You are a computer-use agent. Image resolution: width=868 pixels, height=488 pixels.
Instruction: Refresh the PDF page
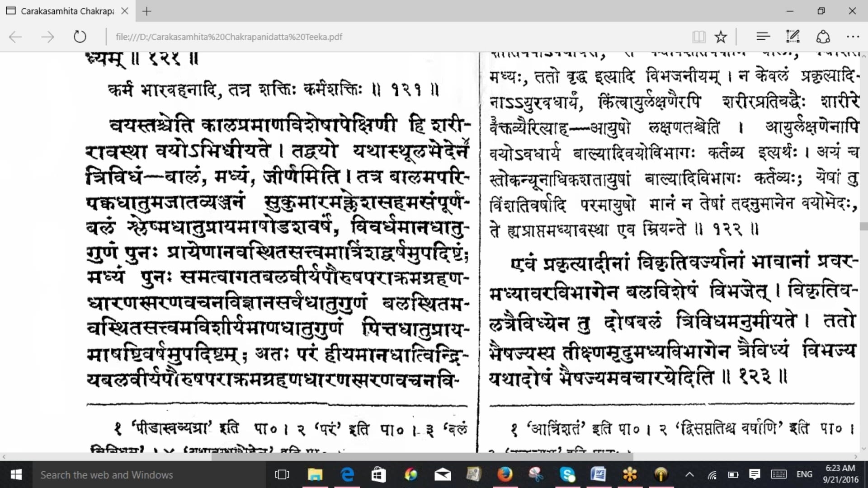click(80, 37)
